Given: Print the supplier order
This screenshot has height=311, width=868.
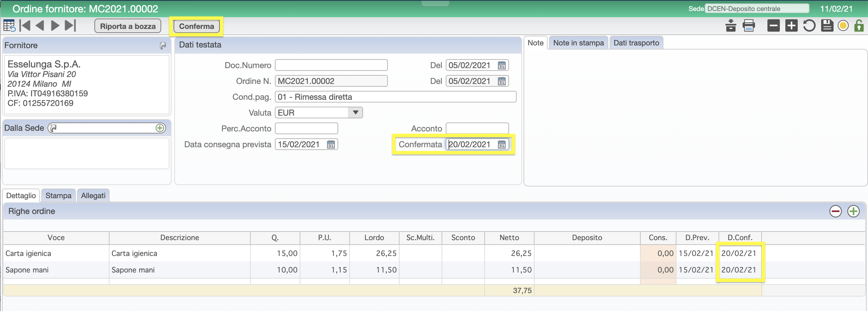Looking at the screenshot, I should point(749,26).
